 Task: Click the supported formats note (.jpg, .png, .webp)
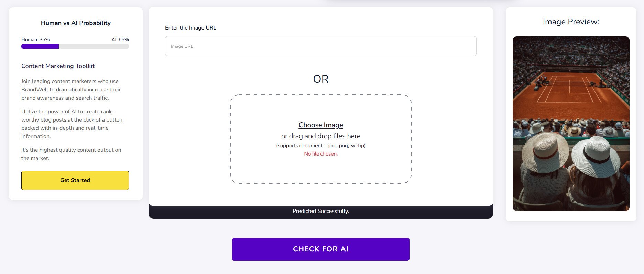320,146
